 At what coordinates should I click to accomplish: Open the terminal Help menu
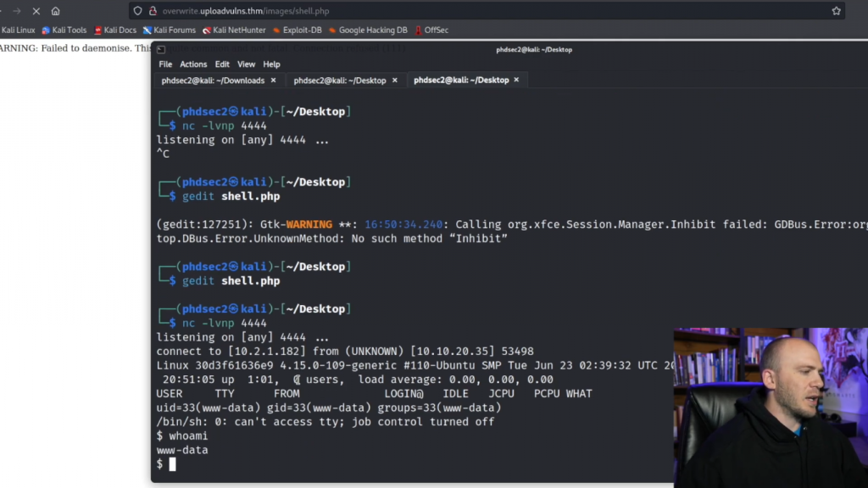pyautogui.click(x=271, y=64)
